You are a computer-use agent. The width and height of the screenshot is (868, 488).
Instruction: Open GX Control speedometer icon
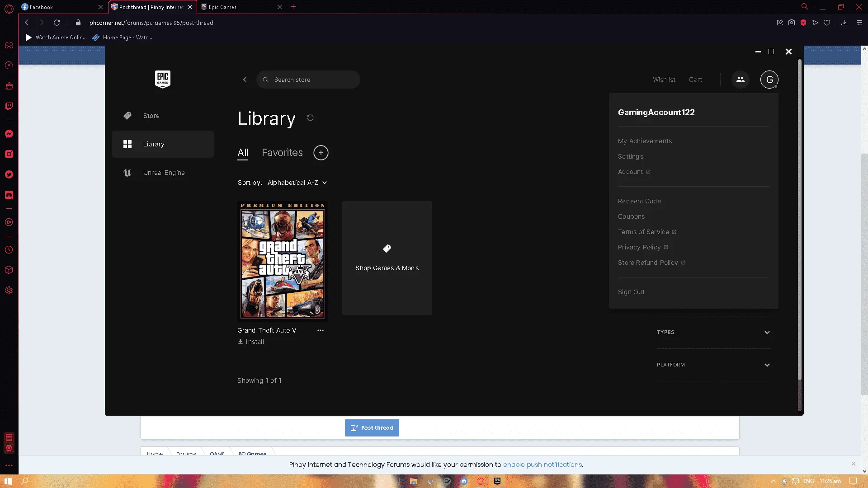(x=9, y=66)
